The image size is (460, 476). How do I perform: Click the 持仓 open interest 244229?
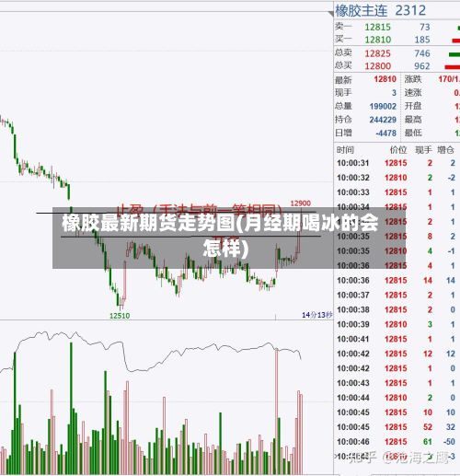click(x=383, y=120)
